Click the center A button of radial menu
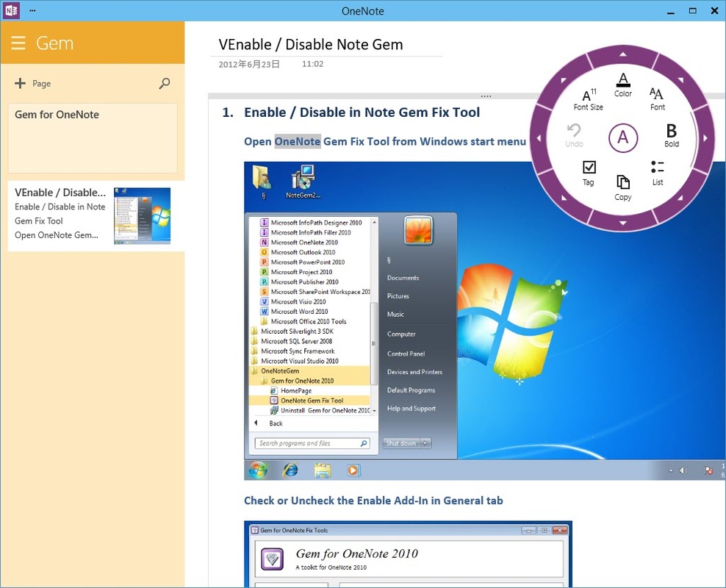Screen dimensions: 726x588 coord(623,137)
